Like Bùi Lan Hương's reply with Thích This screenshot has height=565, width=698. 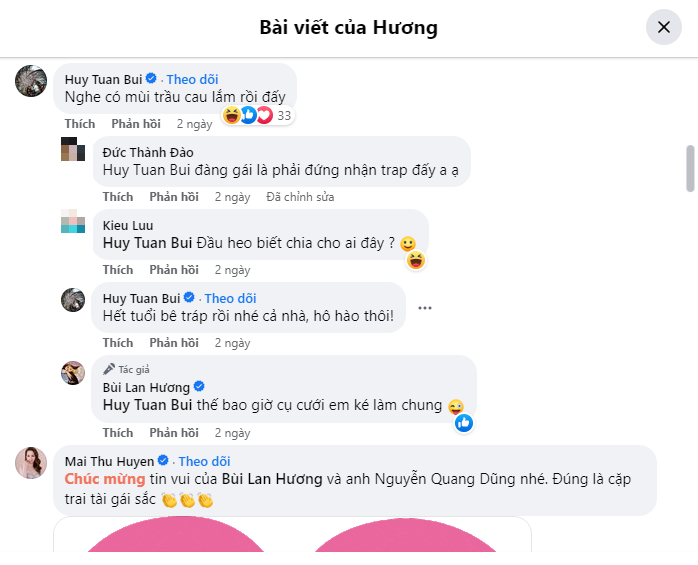(x=118, y=433)
